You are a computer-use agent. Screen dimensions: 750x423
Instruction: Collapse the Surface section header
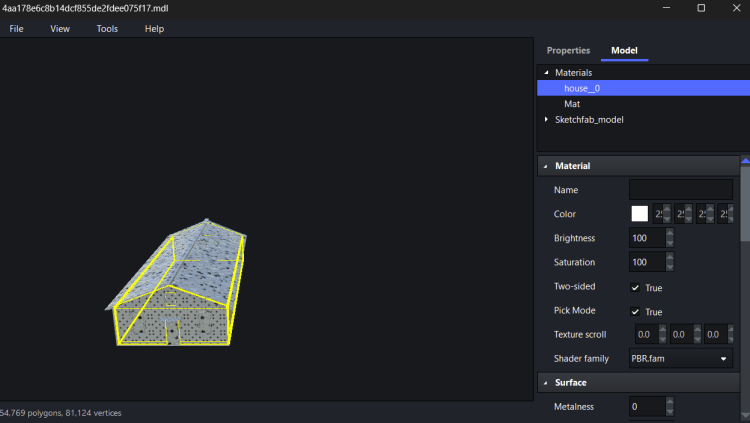click(x=546, y=382)
